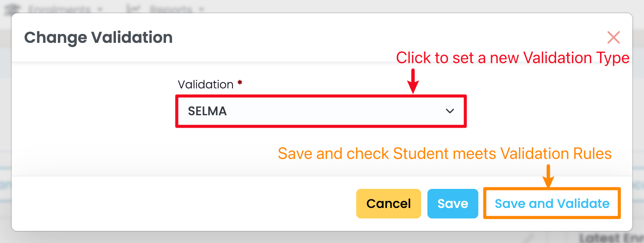
Task: Expand the caret next to Reports
Action: (201, 9)
